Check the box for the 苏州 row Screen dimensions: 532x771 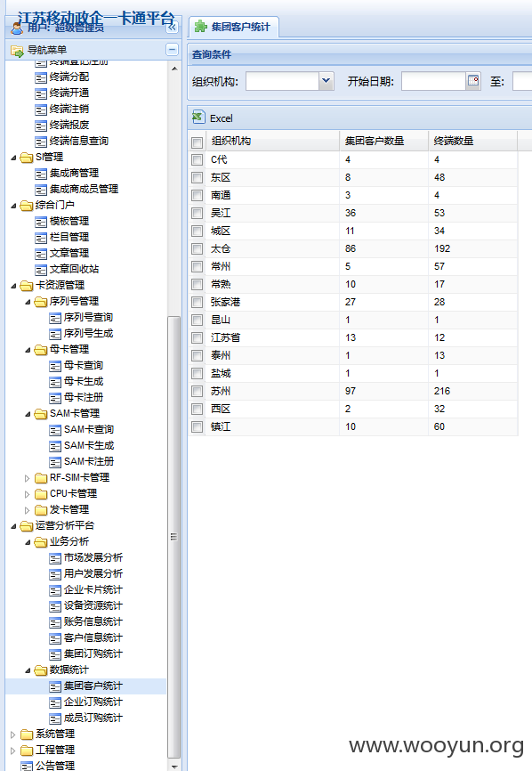197,392
